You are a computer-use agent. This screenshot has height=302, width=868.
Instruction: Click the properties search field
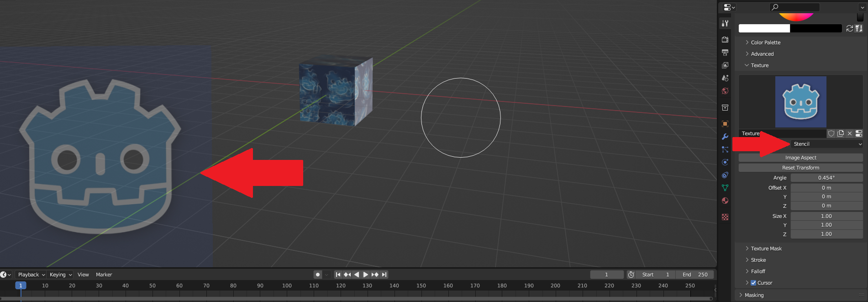[794, 7]
